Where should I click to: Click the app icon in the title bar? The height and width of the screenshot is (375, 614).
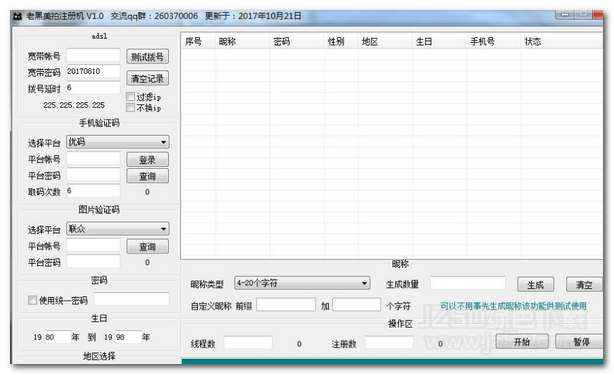pos(18,16)
